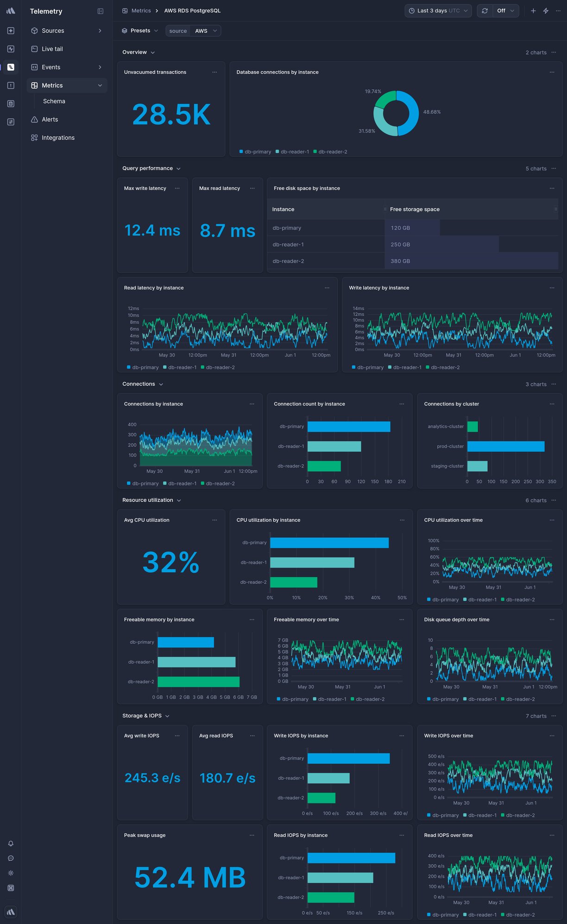Open the settings gear icon in rail
567x924 pixels.
11,873
